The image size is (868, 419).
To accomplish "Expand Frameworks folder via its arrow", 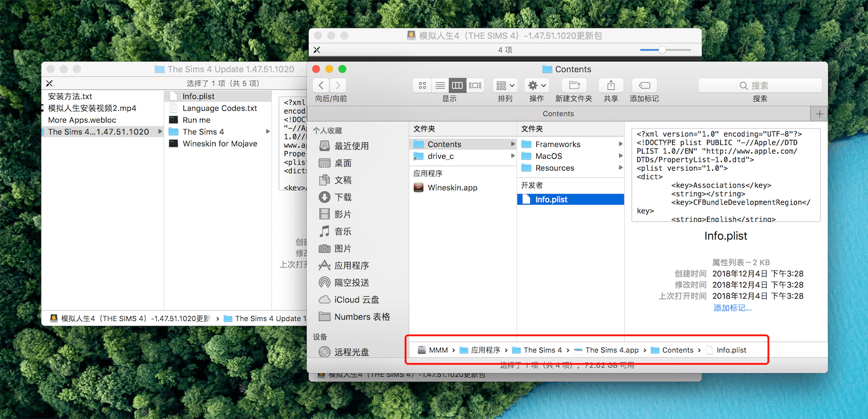I will click(x=620, y=144).
